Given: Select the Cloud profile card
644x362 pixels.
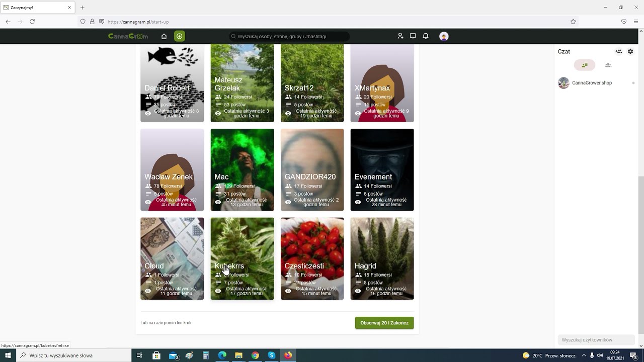Looking at the screenshot, I should point(172,258).
